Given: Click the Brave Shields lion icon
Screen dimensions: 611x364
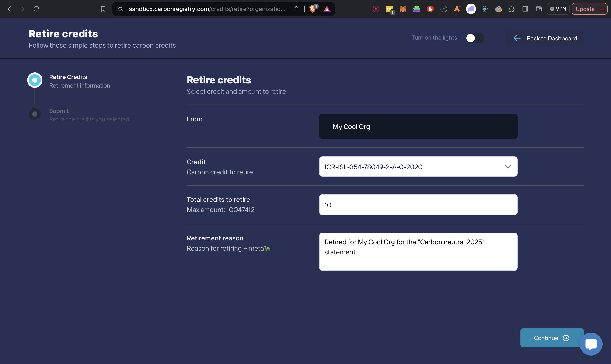Looking at the screenshot, I should (x=312, y=9).
